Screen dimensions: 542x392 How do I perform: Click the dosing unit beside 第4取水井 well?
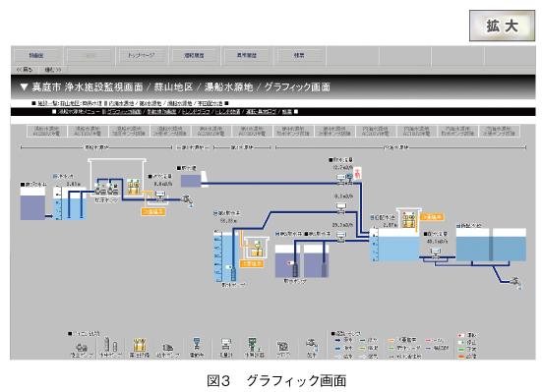click(x=257, y=249)
